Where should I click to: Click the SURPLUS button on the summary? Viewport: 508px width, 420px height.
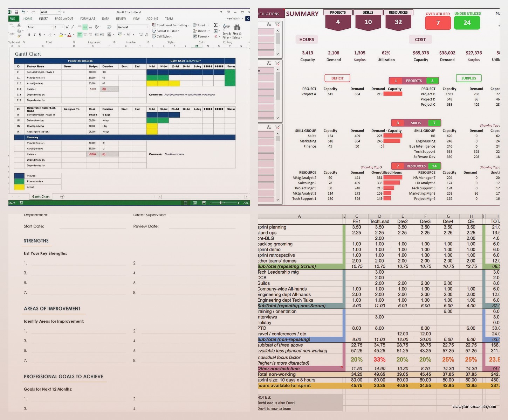pos(468,78)
